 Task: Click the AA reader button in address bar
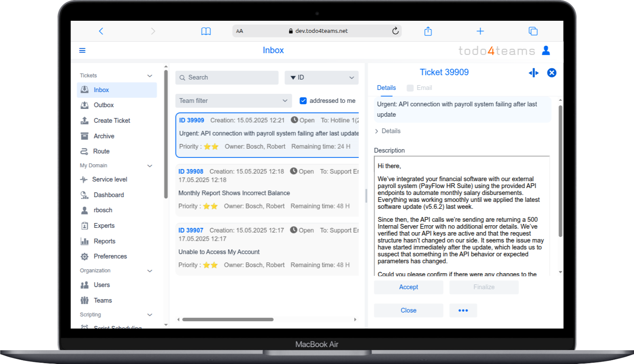click(x=240, y=31)
